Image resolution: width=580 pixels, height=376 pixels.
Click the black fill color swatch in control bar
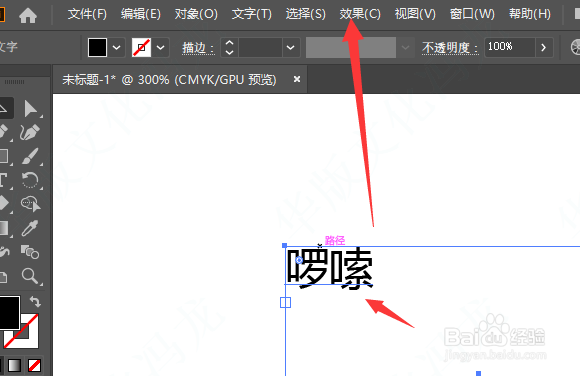tap(97, 47)
